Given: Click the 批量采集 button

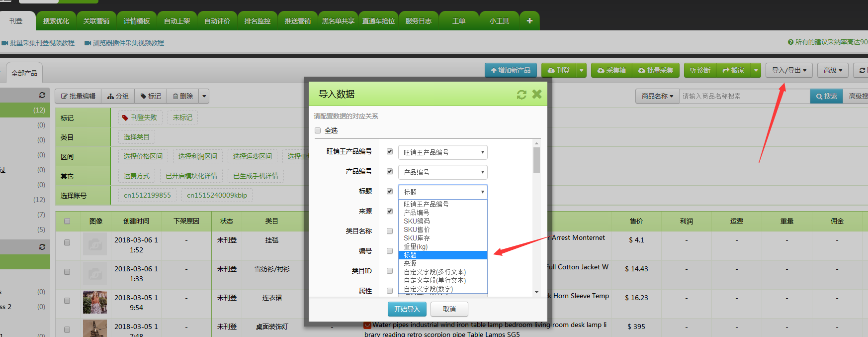Looking at the screenshot, I should pyautogui.click(x=656, y=70).
